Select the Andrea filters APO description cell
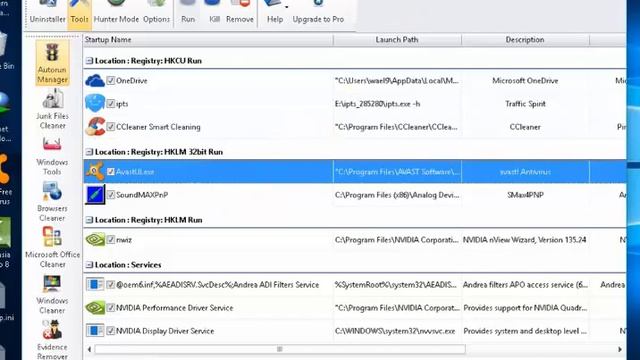Image resolution: width=640 pixels, height=360 pixels. [x=525, y=284]
